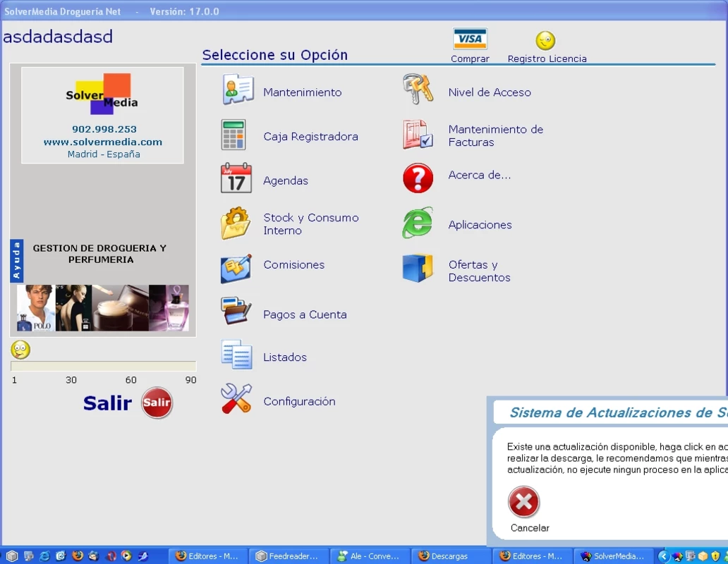The width and height of the screenshot is (728, 564).
Task: Open the Agendas calendar icon
Action: (x=236, y=178)
